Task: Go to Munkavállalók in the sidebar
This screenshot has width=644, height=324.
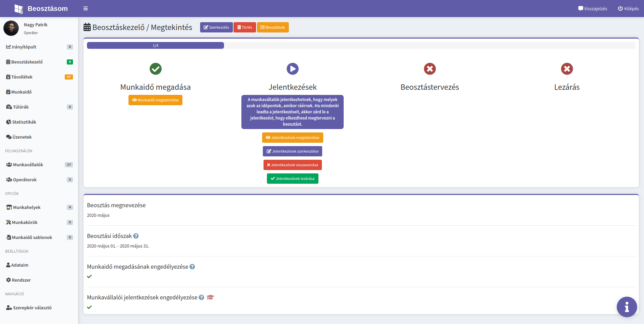Action: point(28,165)
